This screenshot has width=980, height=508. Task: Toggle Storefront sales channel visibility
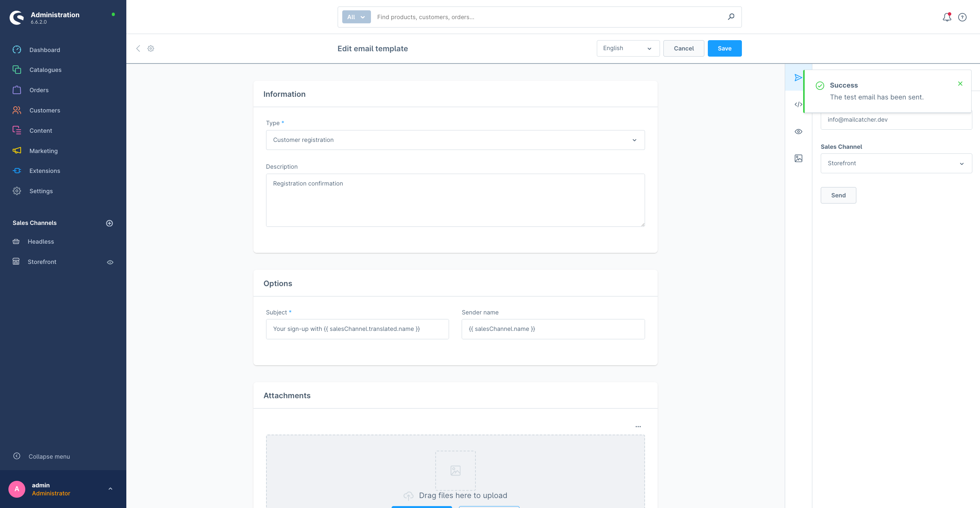(110, 262)
